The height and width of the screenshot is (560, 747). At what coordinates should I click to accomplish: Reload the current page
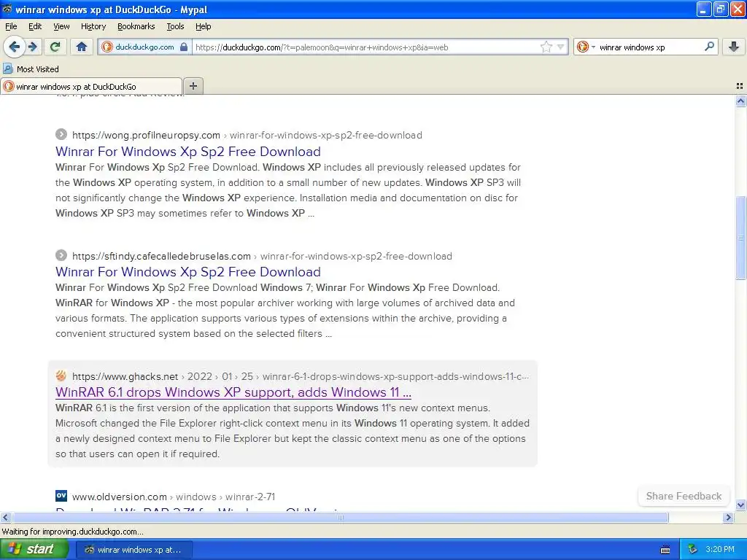click(x=55, y=47)
